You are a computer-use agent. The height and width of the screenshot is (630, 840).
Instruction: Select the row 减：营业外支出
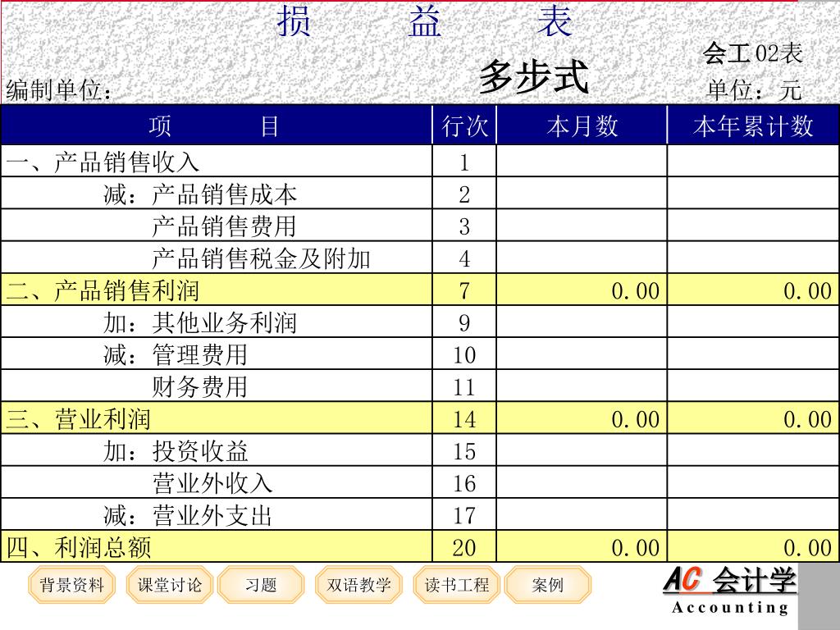point(420,515)
